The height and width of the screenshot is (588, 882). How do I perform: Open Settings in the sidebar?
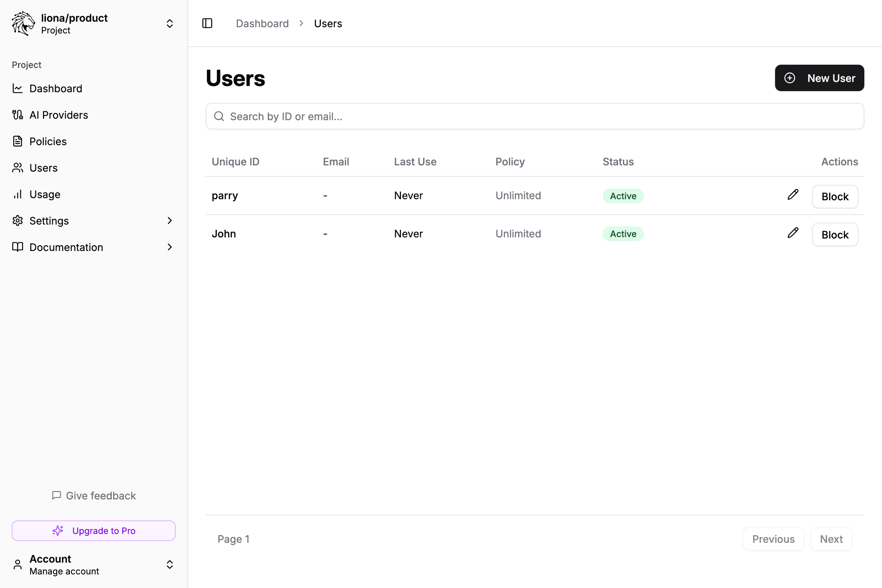[94, 220]
